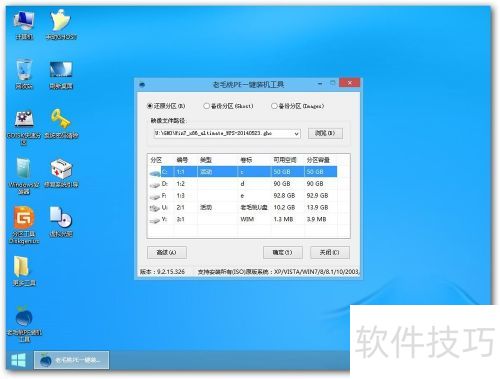Click the dialog title bar app icon
500x379 pixels.
(142, 84)
